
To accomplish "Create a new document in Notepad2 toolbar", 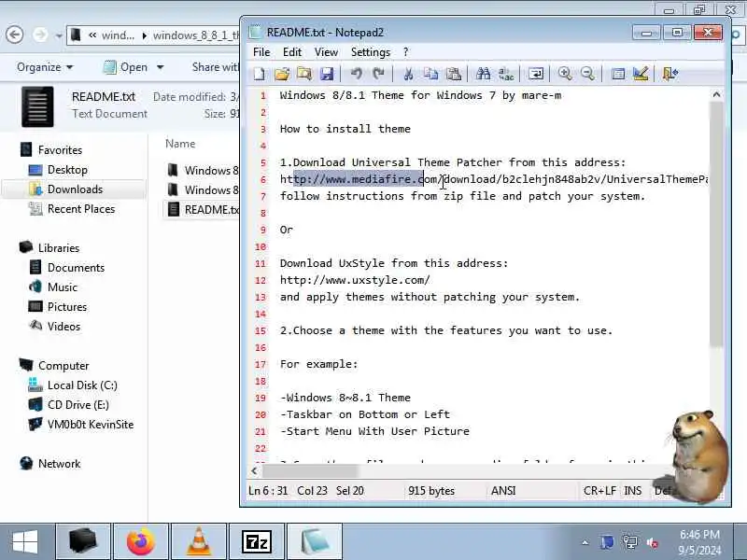I will coord(260,74).
